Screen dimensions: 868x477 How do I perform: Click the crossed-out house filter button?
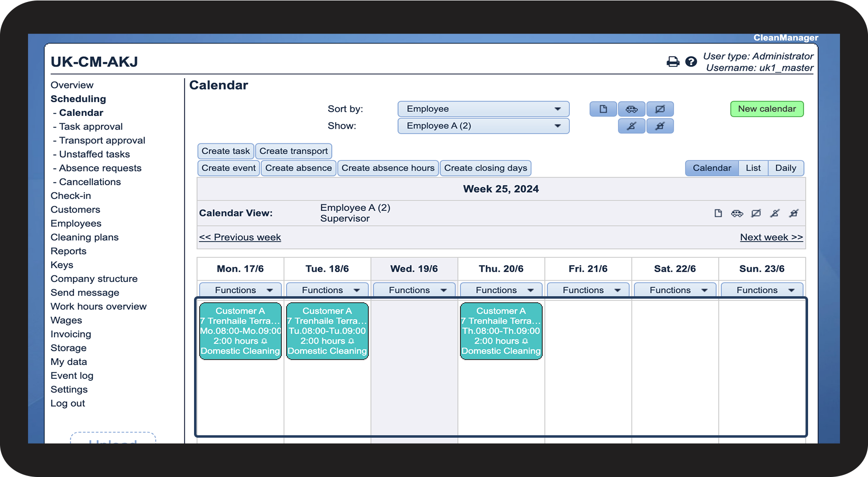pyautogui.click(x=660, y=126)
